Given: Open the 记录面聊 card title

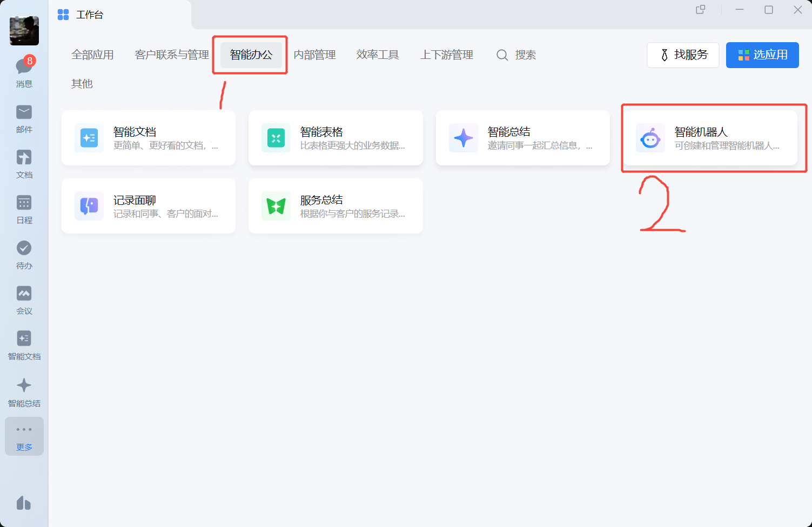Looking at the screenshot, I should [135, 200].
